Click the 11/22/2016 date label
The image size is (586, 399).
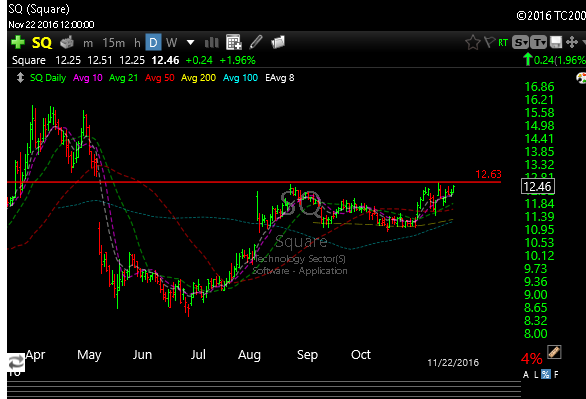453,362
